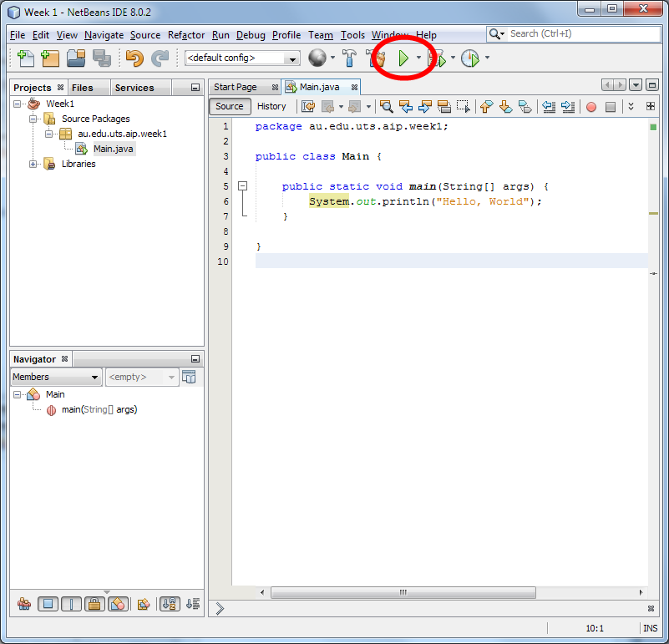Switch to the Start Page tab
The height and width of the screenshot is (644, 669).
point(235,87)
